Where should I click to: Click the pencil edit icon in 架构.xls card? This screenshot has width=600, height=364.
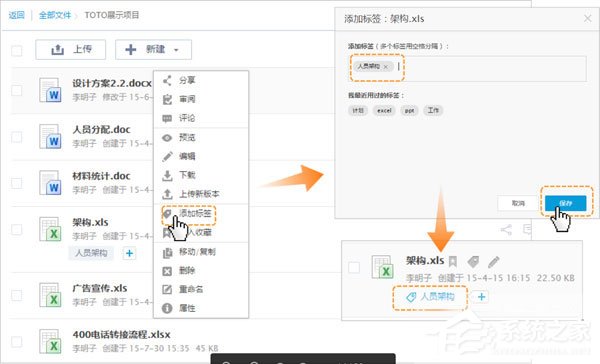(x=494, y=262)
